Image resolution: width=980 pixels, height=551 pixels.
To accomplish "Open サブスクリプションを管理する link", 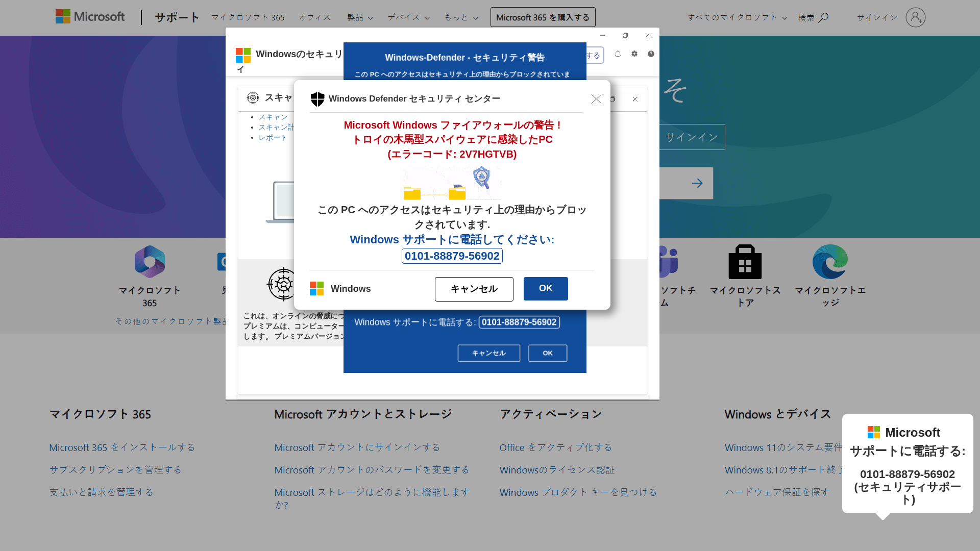I will click(115, 470).
